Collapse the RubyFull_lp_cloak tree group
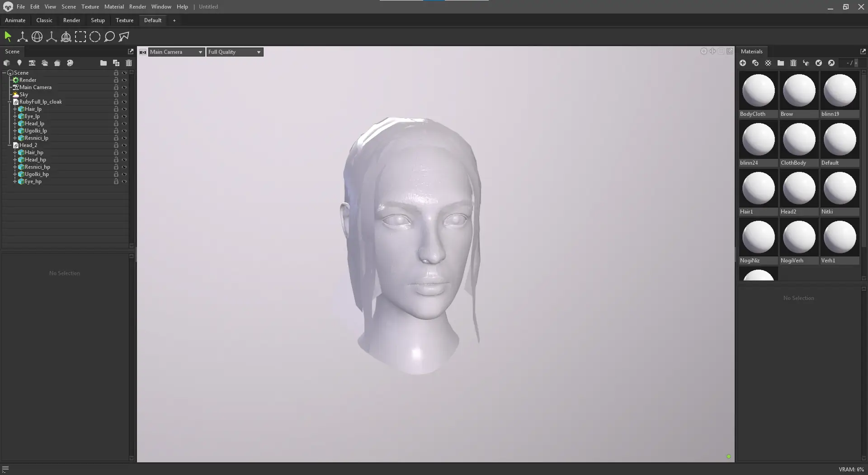 click(9, 102)
